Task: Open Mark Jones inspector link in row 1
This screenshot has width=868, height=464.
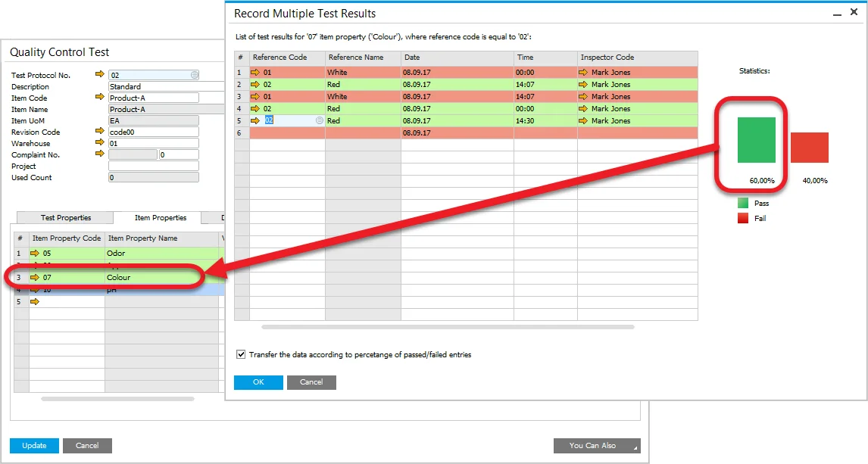Action: click(x=583, y=73)
